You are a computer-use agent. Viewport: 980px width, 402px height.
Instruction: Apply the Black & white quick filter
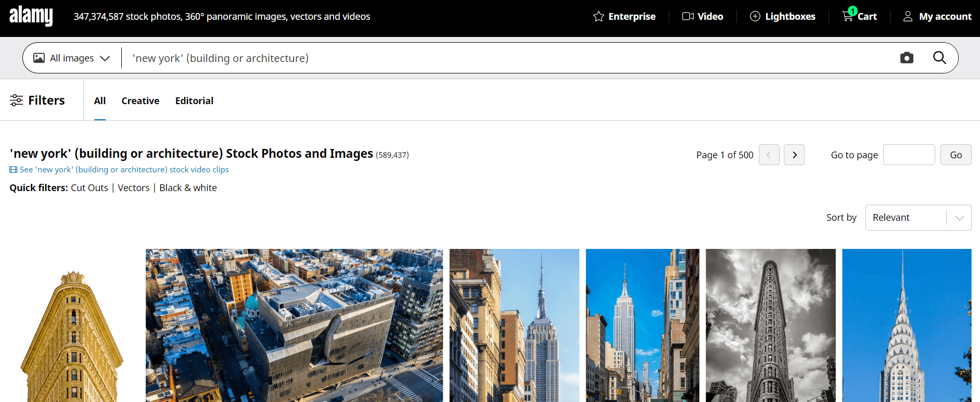[188, 188]
